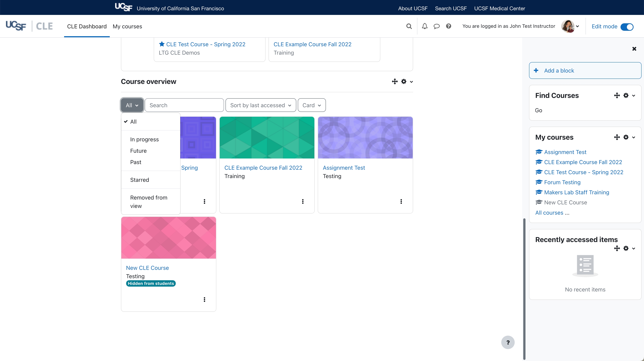The image size is (644, 361).
Task: Open the Card display dropdown
Action: click(312, 105)
